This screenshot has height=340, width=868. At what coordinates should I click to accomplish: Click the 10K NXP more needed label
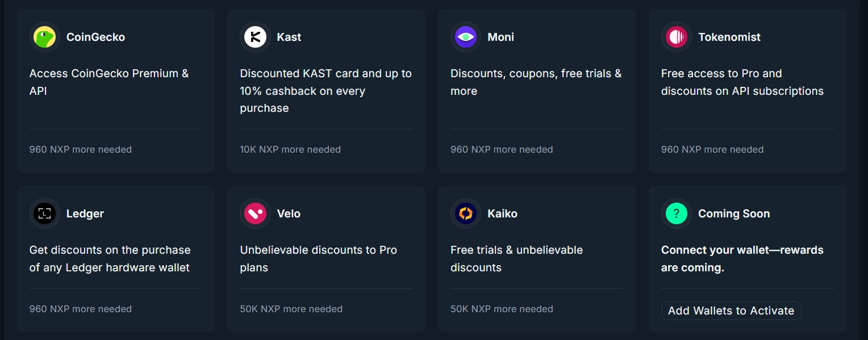click(290, 149)
